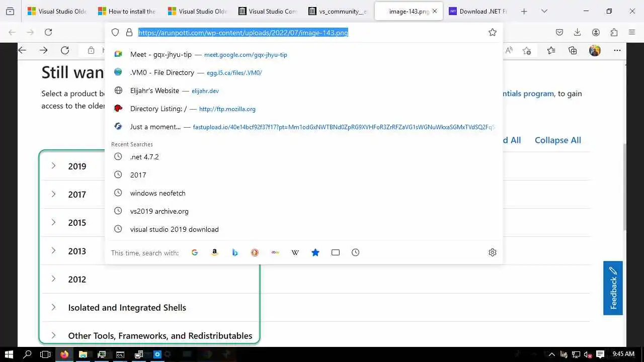The height and width of the screenshot is (362, 644).
Task: Open File Explorer from the taskbar
Action: (x=83, y=354)
